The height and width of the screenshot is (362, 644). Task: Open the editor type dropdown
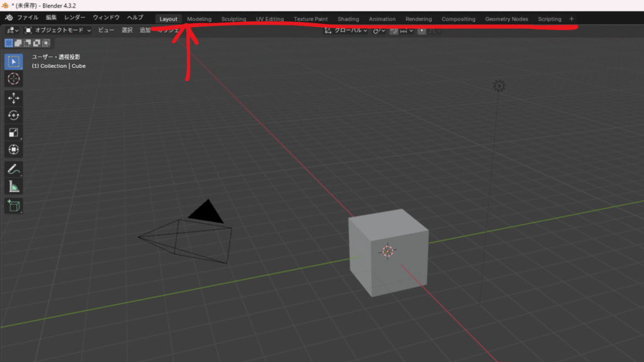tap(12, 30)
